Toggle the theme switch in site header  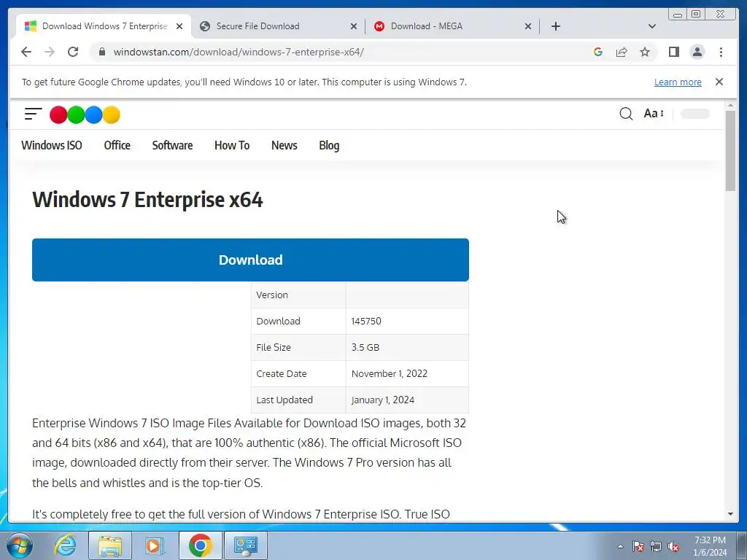click(x=694, y=113)
